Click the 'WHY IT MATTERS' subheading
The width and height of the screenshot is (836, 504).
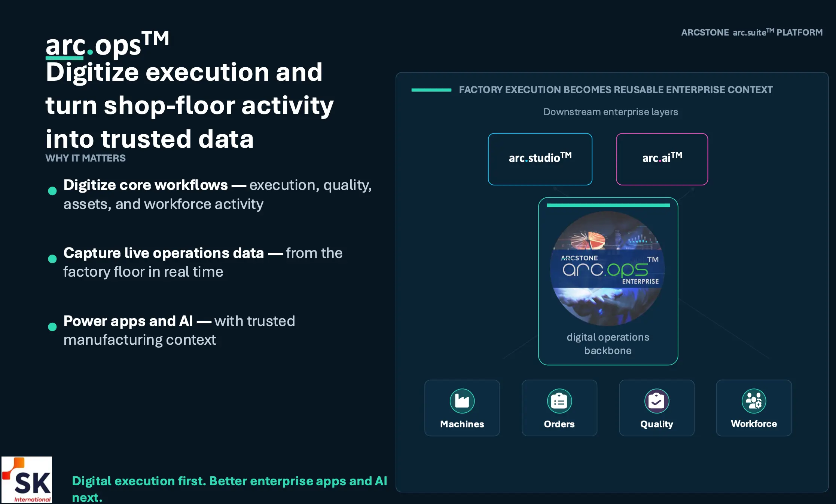point(86,158)
